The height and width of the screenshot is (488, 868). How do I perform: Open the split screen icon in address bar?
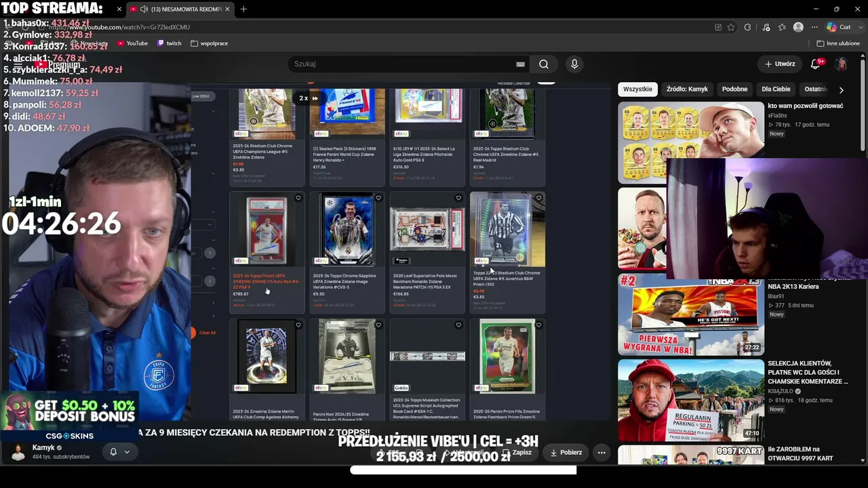[718, 27]
